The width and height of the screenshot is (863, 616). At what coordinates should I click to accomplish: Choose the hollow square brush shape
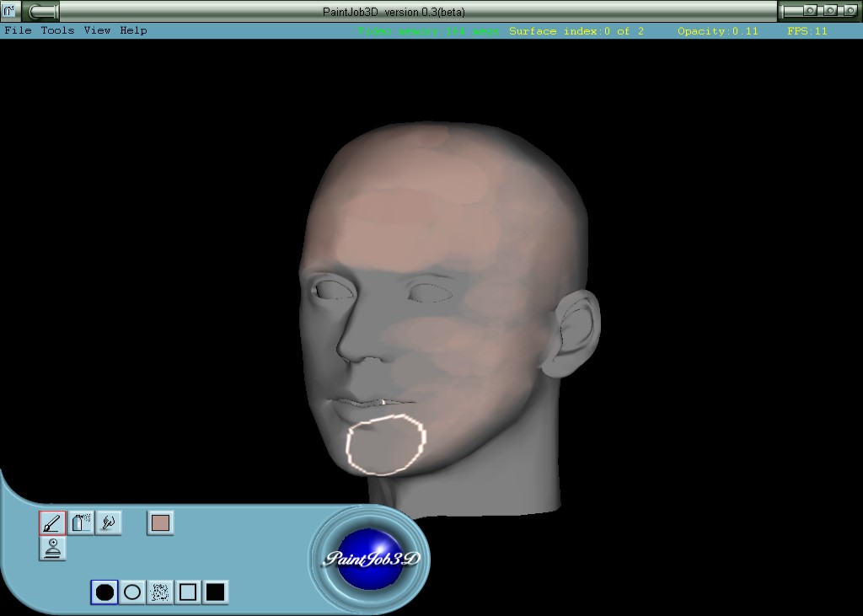coord(188,592)
